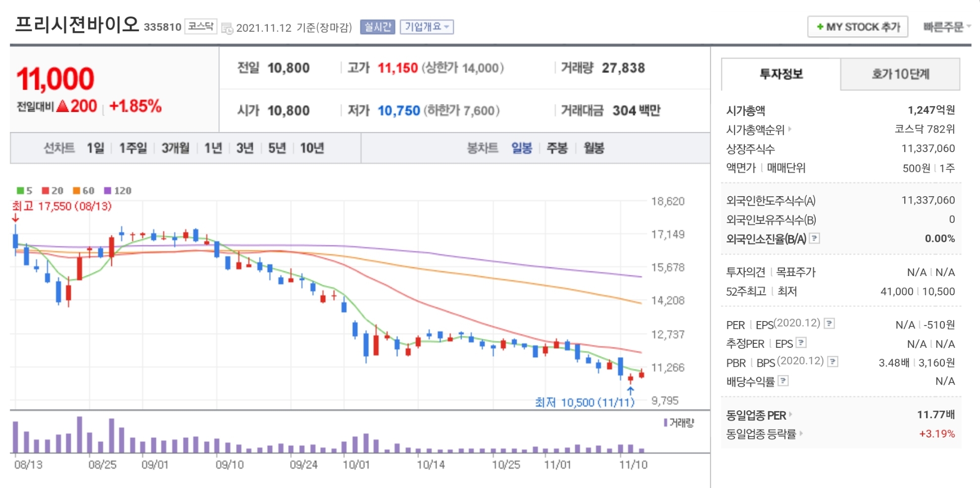Image resolution: width=980 pixels, height=488 pixels.
Task: Select the 3년 line chart period
Action: [x=245, y=148]
